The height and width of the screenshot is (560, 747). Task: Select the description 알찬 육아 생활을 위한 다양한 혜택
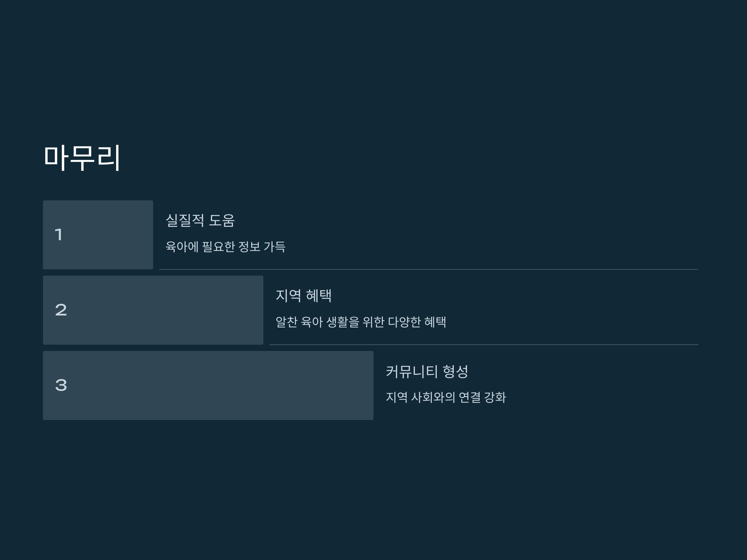click(x=361, y=322)
